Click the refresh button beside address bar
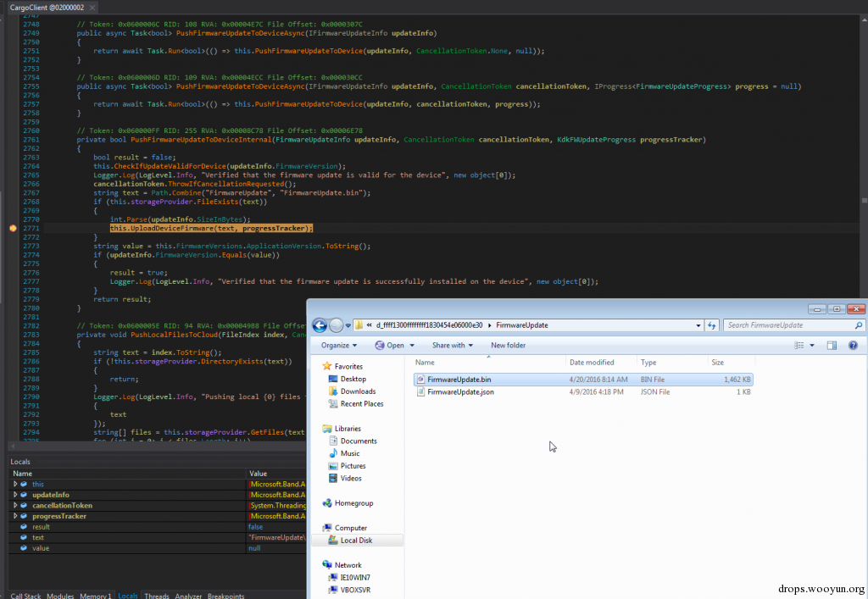The image size is (868, 599). pos(713,325)
